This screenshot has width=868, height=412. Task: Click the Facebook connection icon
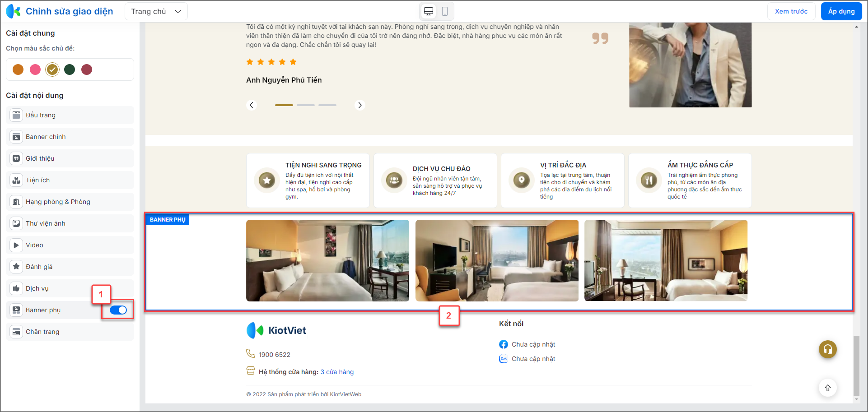coord(504,344)
